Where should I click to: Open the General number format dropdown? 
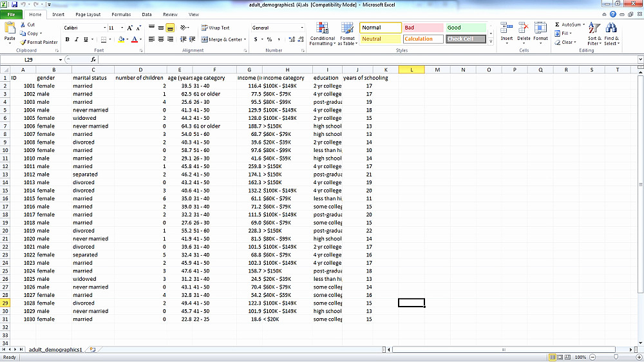point(302,28)
